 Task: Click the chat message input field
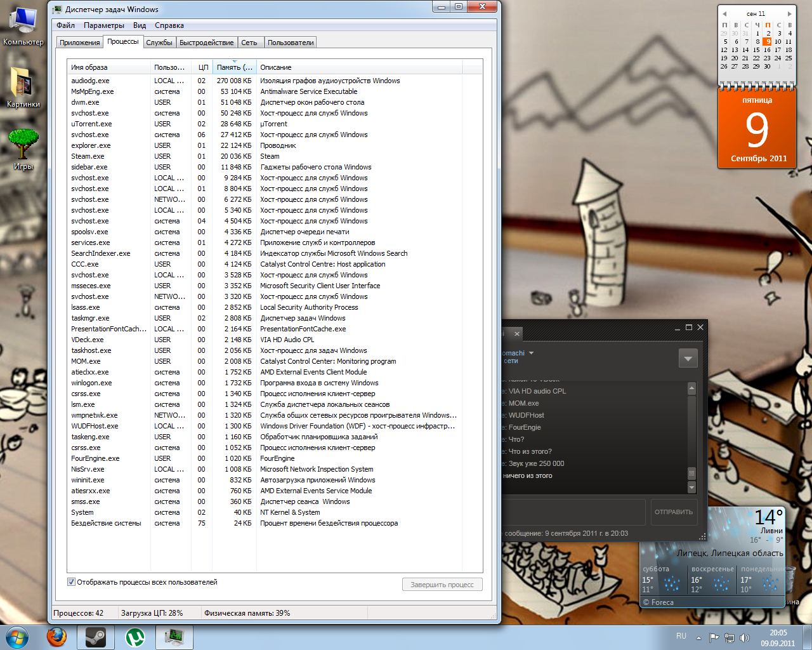[x=575, y=512]
